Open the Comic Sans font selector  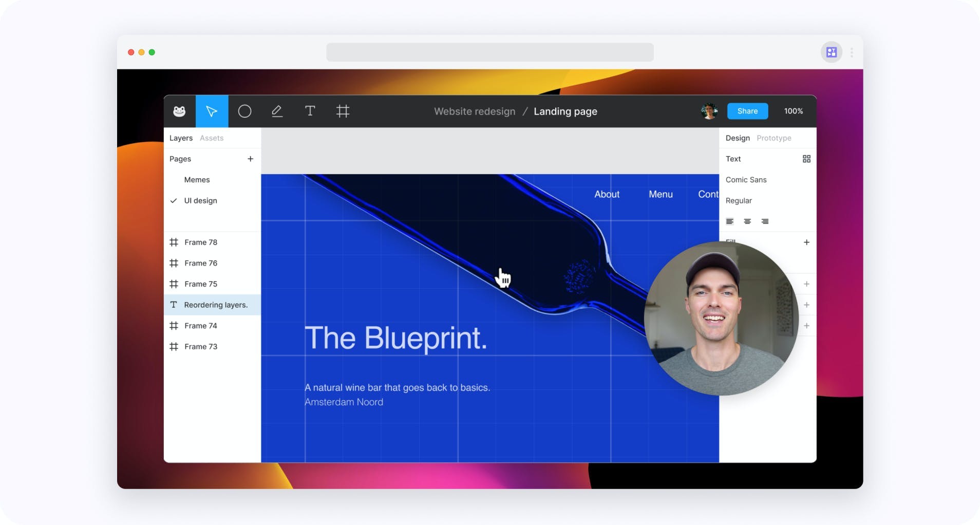(746, 180)
